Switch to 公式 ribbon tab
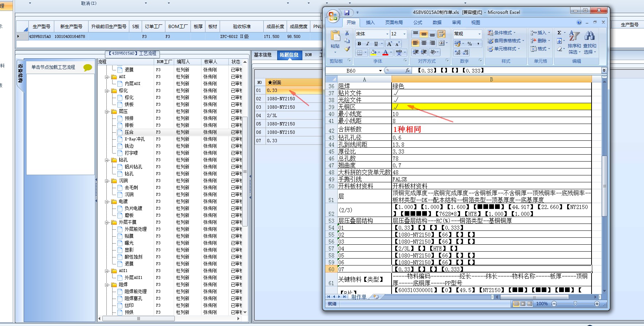The width and height of the screenshot is (644, 326). (x=418, y=23)
